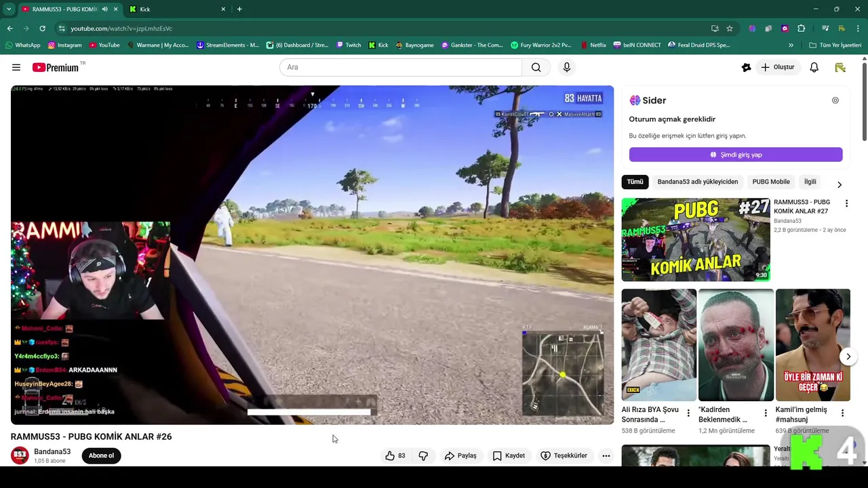Open the pink square extension icon
The height and width of the screenshot is (488, 868).
785,28
